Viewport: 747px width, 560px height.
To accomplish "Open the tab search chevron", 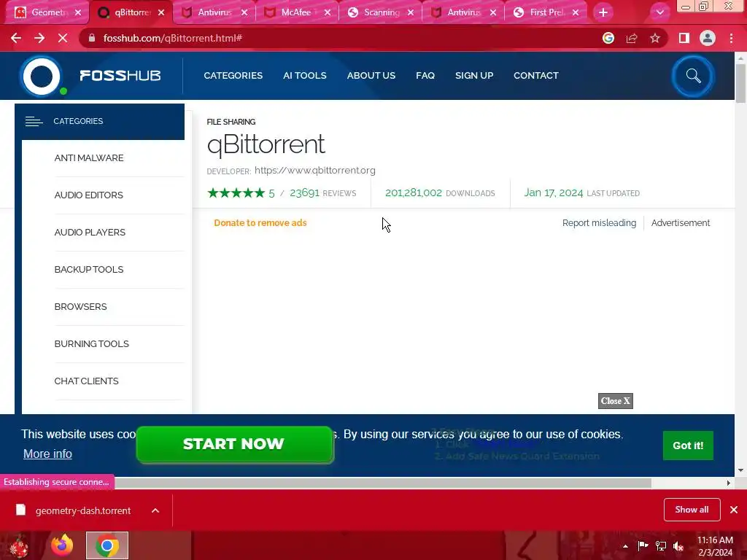I will (659, 12).
